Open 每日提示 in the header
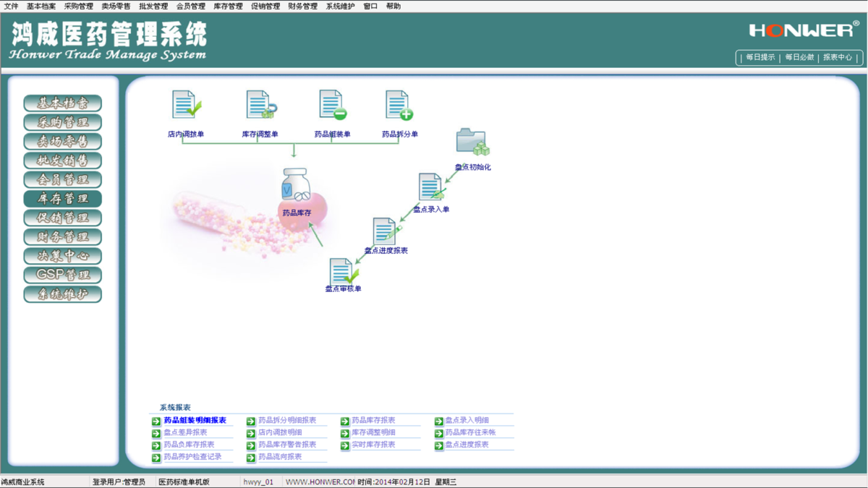This screenshot has height=488, width=868. click(x=760, y=57)
